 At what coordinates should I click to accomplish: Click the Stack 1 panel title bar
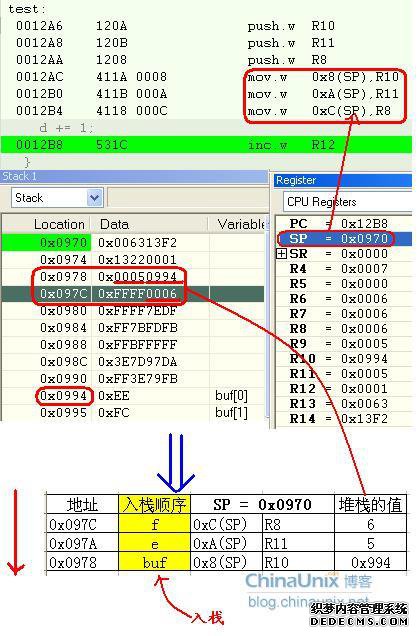click(x=134, y=176)
